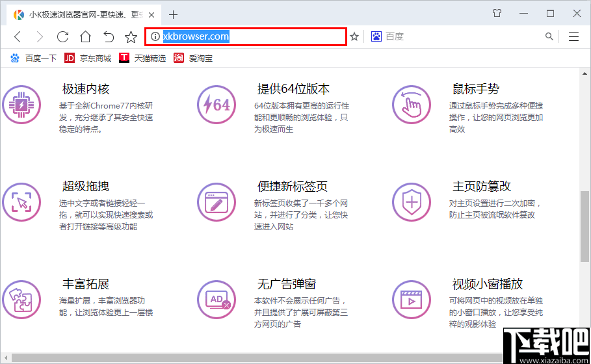Click the 无广告弹窗 heading

click(287, 284)
